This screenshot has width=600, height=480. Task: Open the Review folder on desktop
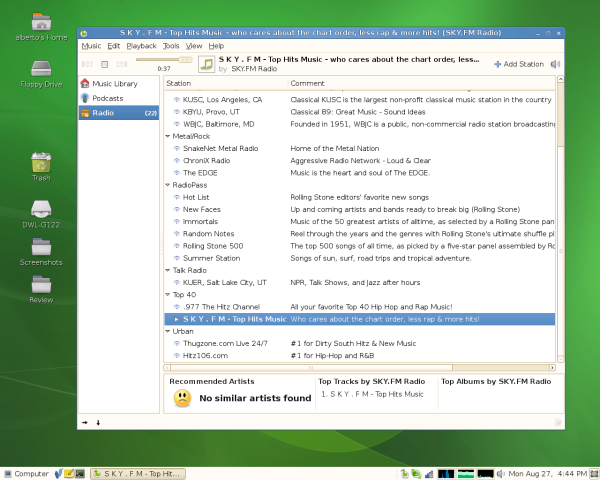click(x=41, y=289)
